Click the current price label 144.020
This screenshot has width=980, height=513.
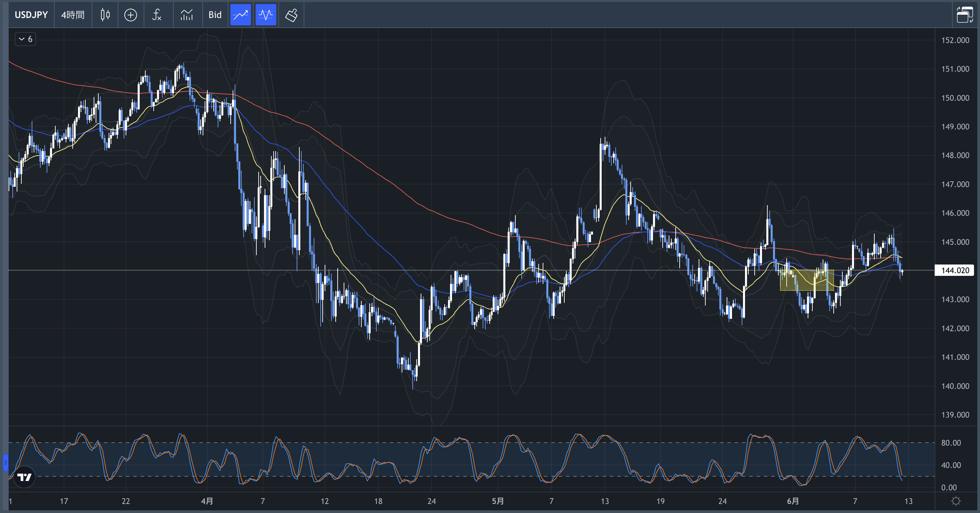click(x=955, y=270)
